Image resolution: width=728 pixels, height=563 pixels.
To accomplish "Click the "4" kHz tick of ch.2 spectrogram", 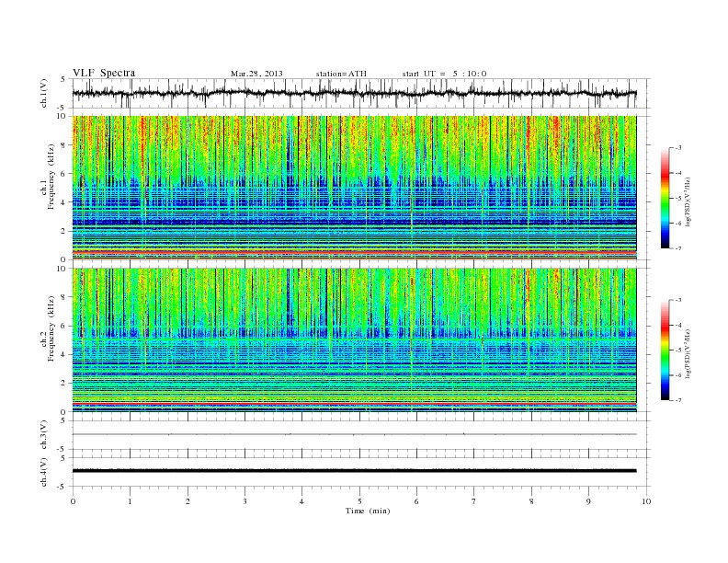I will pos(63,354).
